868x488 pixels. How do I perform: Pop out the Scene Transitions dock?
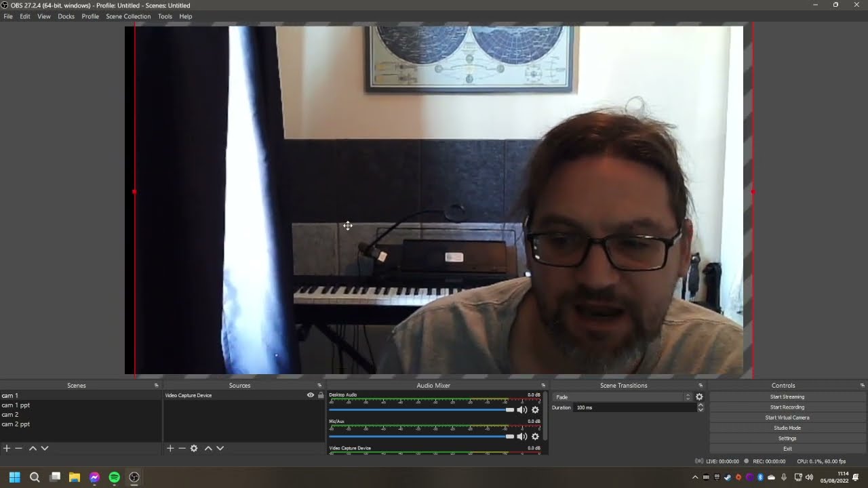[x=701, y=386]
